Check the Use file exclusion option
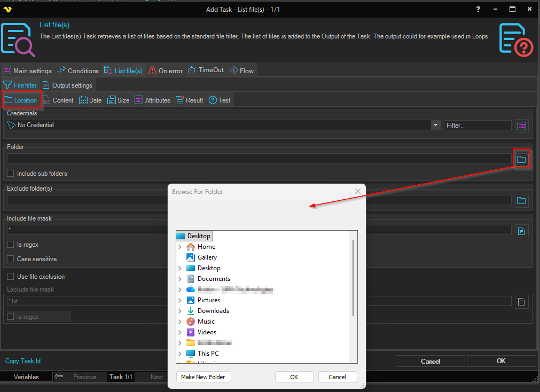 (11, 277)
